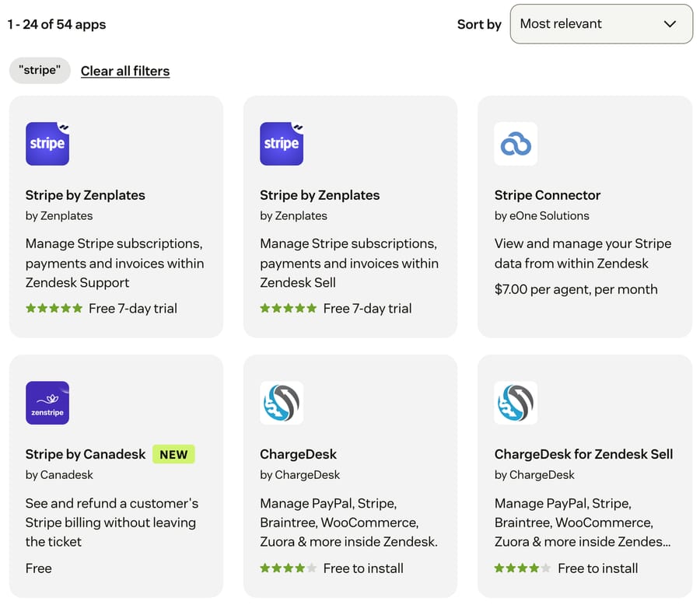Open the Stripe Connector app title
Viewport: 700px width, 608px height.
tap(548, 195)
